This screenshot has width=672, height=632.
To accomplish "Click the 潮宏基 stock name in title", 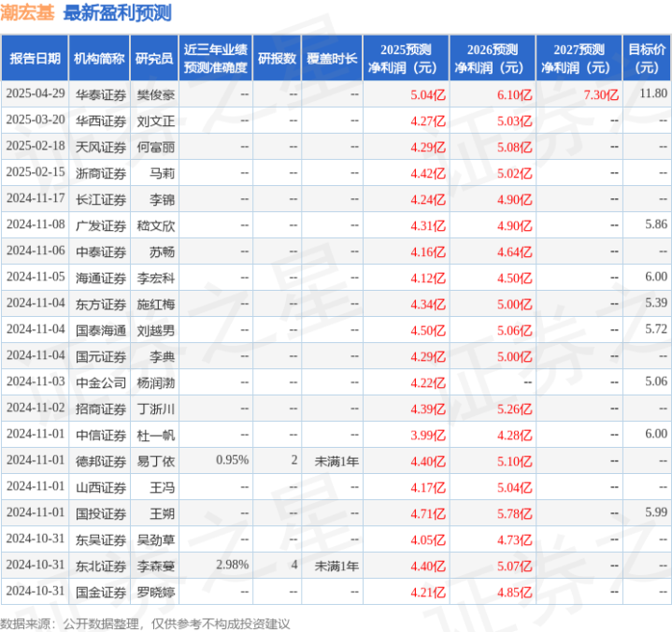I will tap(27, 12).
